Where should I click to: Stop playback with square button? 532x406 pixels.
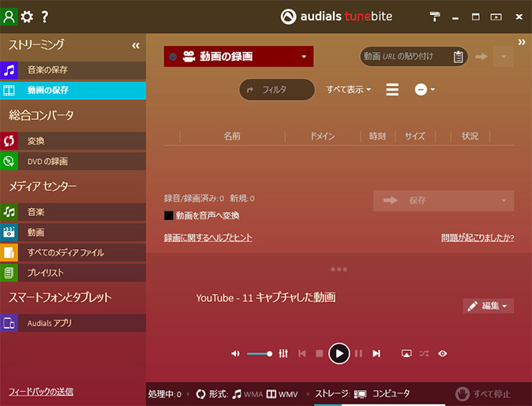tap(319, 354)
